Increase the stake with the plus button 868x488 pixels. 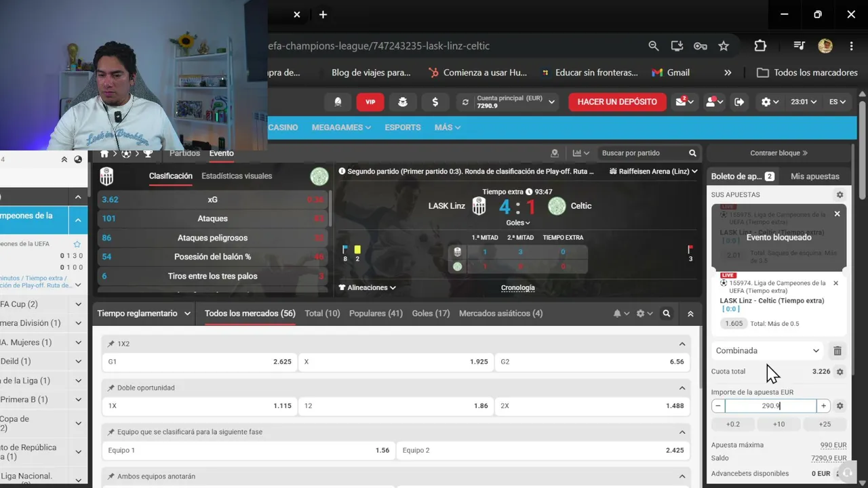[x=823, y=406]
